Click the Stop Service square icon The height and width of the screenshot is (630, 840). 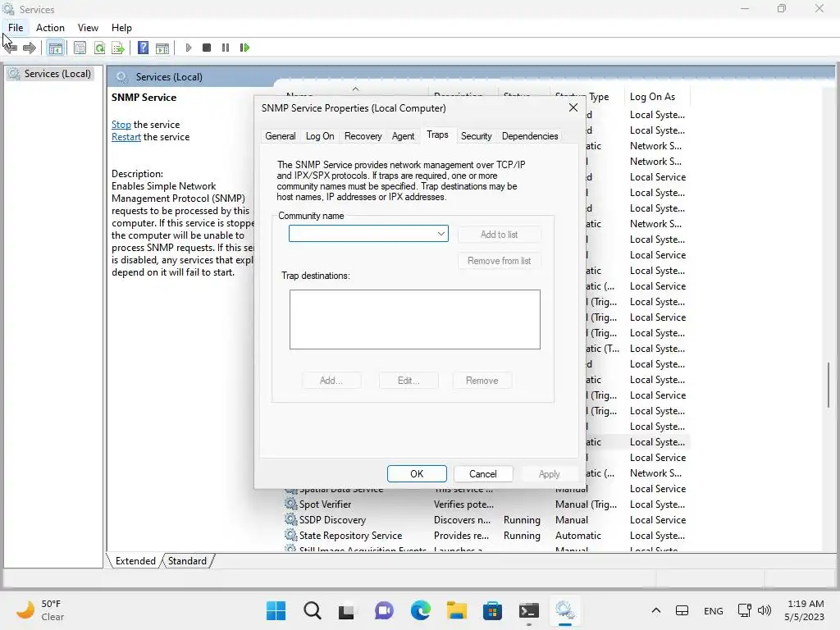pyautogui.click(x=207, y=48)
